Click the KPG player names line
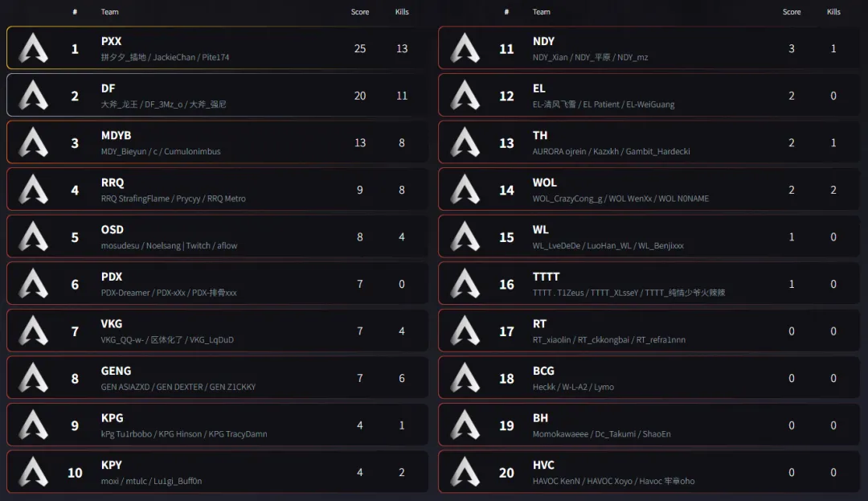This screenshot has width=868, height=501. pos(184,434)
